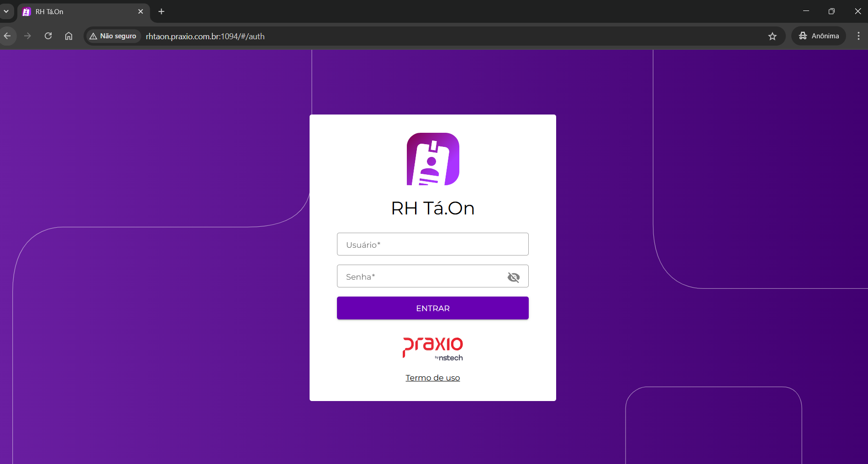
Task: Open the Termo de uso link
Action: [x=432, y=378]
